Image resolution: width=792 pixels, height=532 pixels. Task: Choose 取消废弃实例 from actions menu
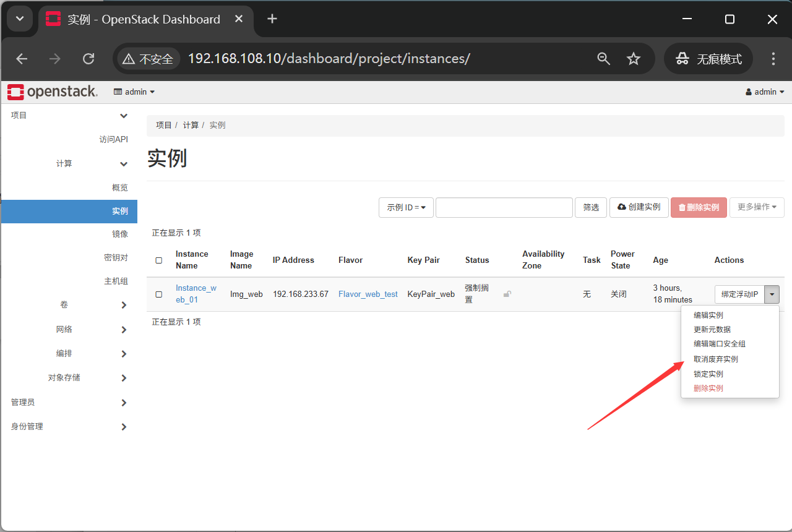[716, 359]
